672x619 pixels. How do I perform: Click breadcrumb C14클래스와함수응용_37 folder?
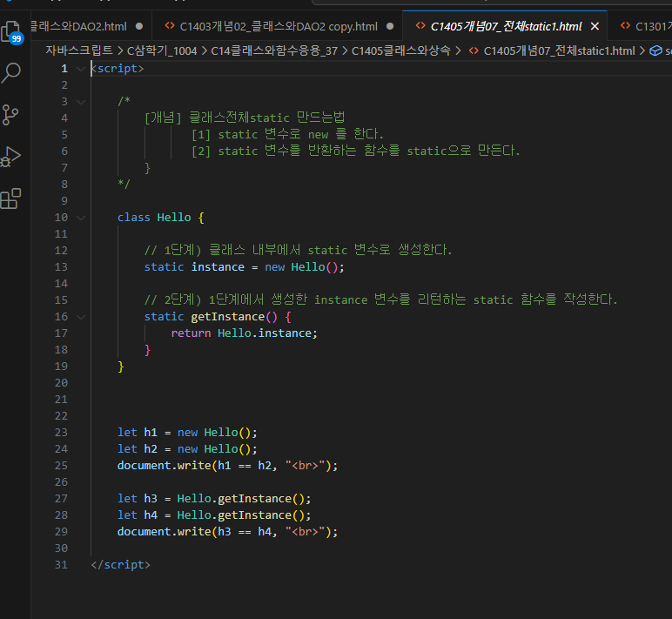(x=274, y=51)
